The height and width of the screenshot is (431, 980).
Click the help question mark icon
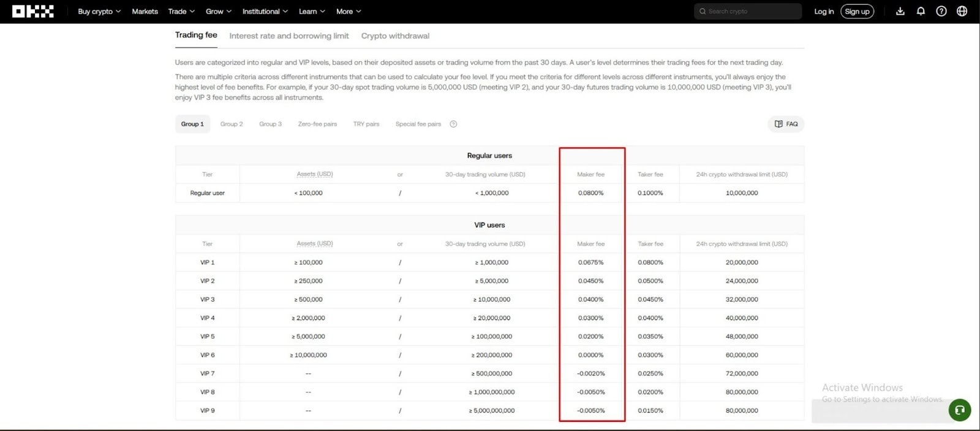(941, 11)
